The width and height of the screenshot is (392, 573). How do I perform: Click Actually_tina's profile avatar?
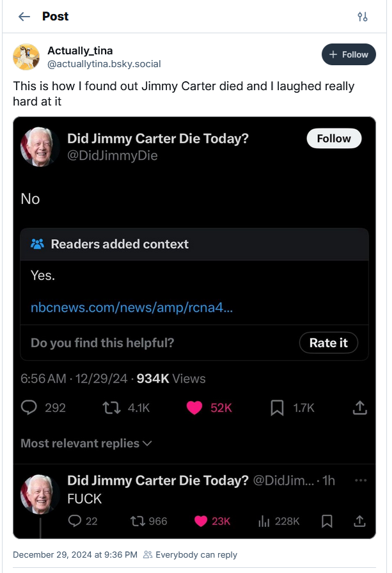[26, 57]
